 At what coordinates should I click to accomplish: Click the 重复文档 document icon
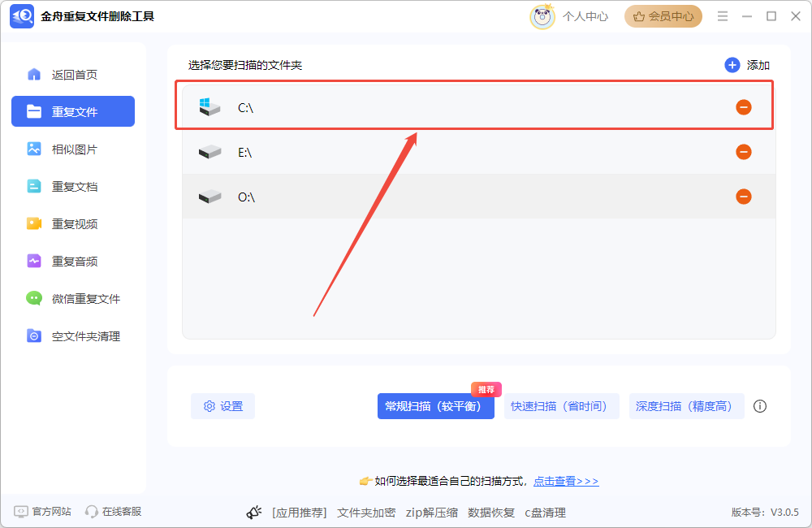(x=34, y=186)
